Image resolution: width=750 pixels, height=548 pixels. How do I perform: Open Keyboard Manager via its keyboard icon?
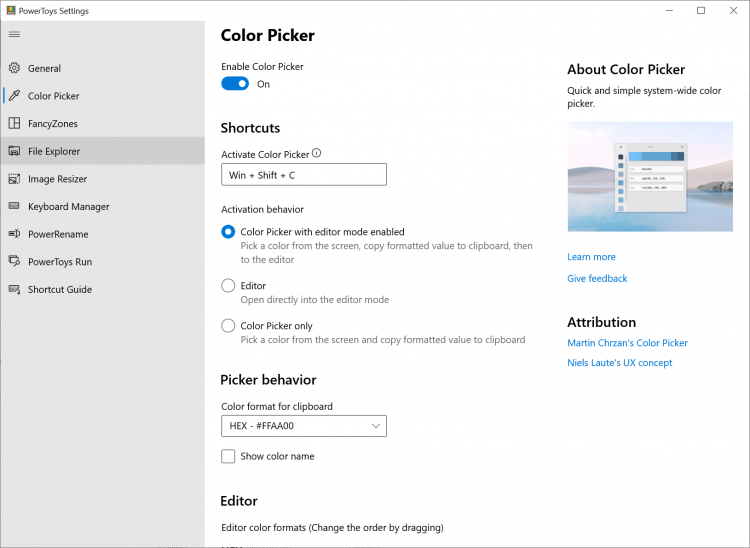14,207
